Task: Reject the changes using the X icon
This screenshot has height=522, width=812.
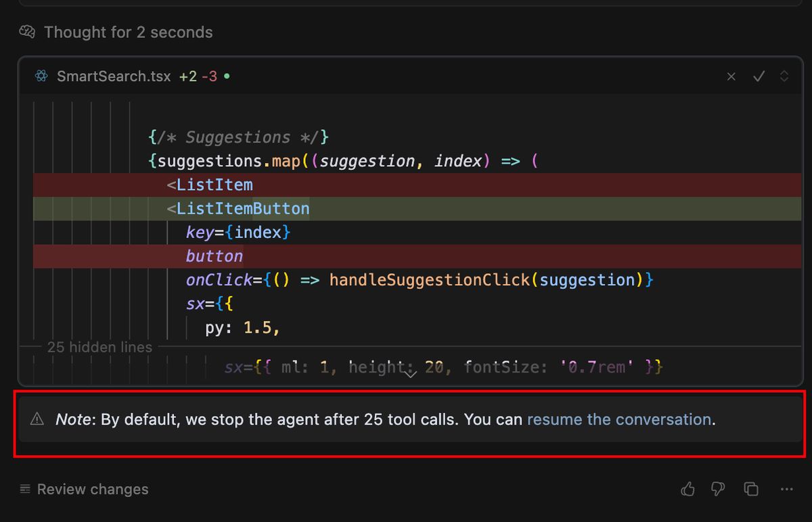Action: coord(731,76)
